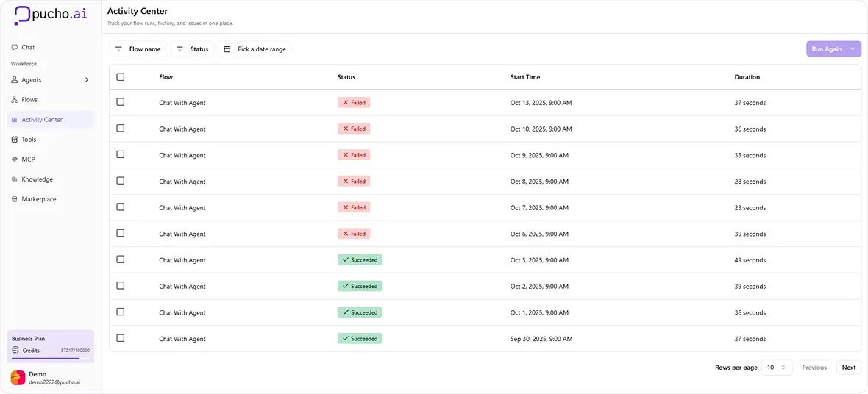Open the Rows per page dropdown
Screen dimensions: 868x394
tap(777, 368)
